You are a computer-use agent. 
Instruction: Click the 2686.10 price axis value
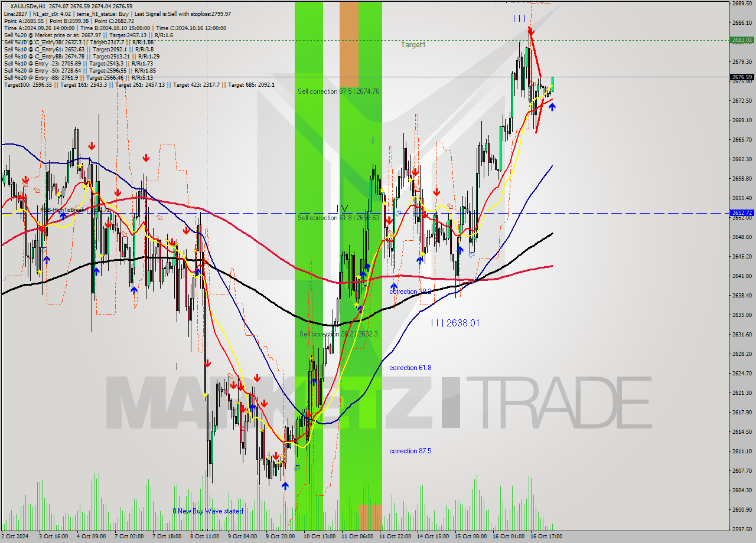click(742, 22)
